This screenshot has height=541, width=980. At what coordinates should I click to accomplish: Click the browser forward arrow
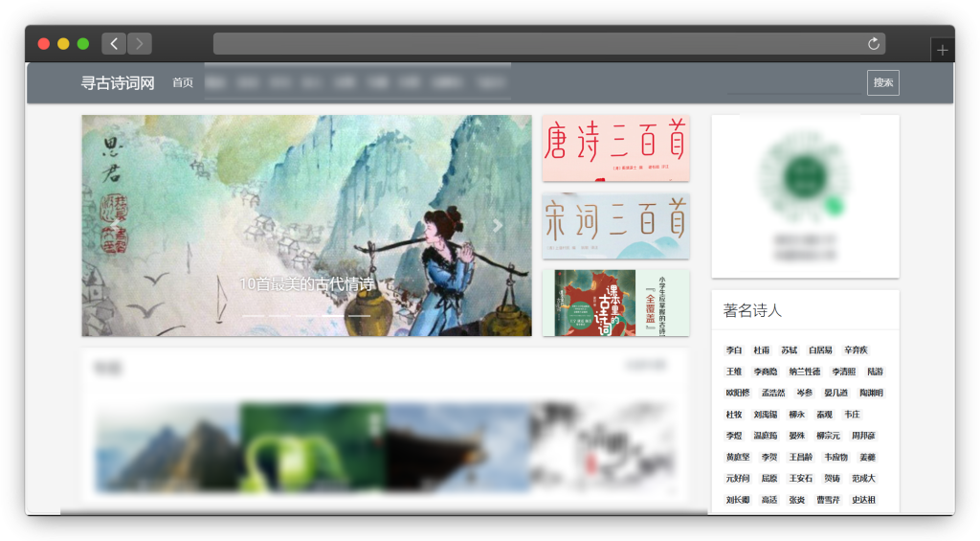(x=140, y=43)
